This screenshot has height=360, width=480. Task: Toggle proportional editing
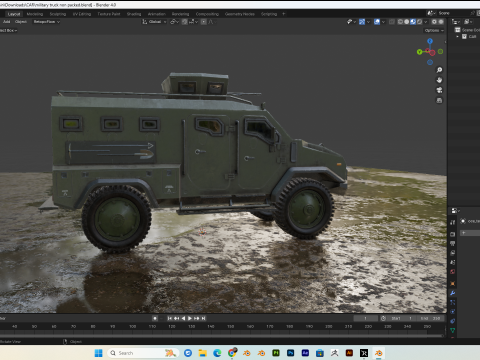[x=203, y=22]
